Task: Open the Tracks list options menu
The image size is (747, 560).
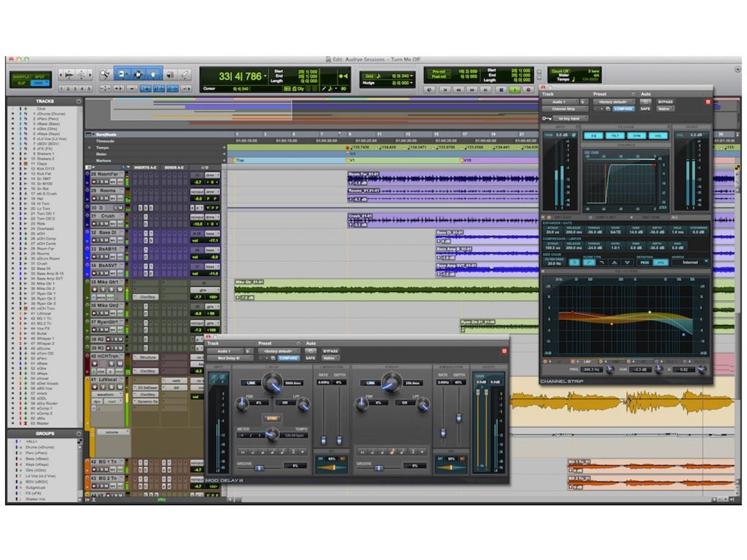Action: click(x=79, y=101)
